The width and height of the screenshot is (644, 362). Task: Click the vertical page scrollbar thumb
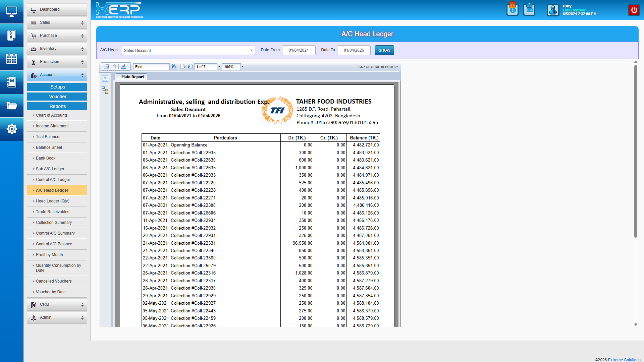click(x=636, y=151)
